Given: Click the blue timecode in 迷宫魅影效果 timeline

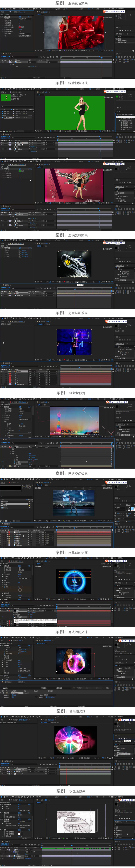Looking at the screenshot, I should click(x=5, y=366).
